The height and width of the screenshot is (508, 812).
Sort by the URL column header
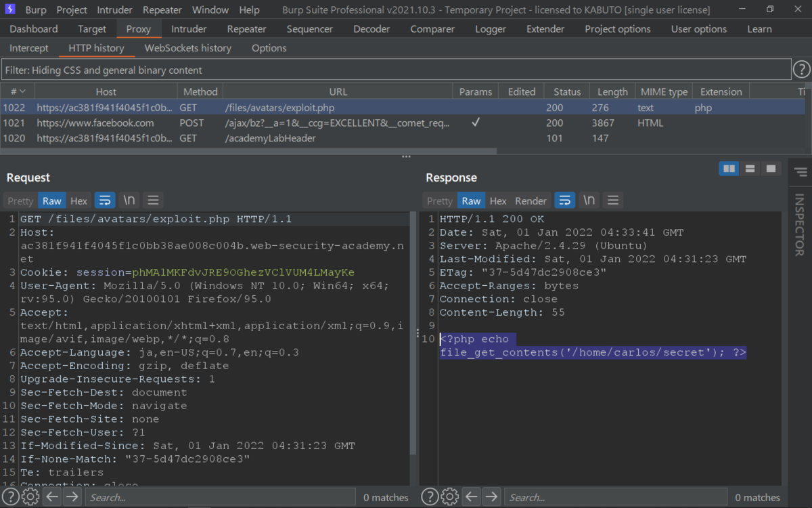(338, 91)
